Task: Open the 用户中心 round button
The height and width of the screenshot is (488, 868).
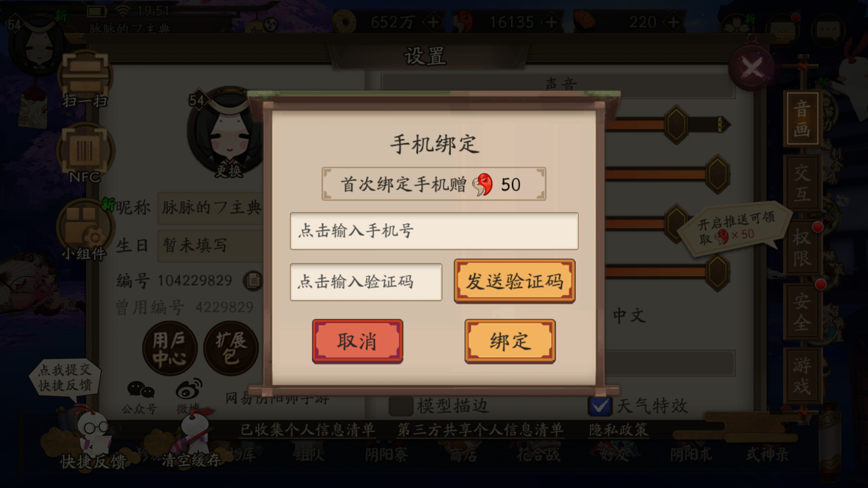Action: tap(170, 348)
